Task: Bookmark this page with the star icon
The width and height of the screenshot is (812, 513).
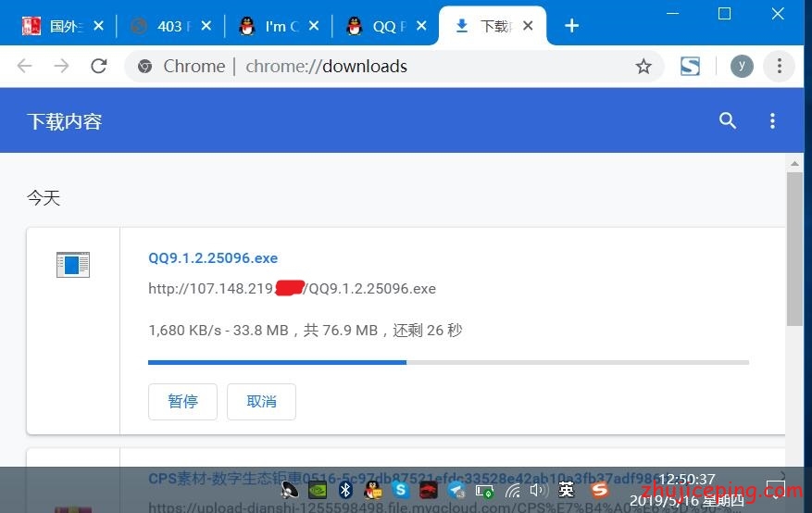Action: tap(643, 67)
